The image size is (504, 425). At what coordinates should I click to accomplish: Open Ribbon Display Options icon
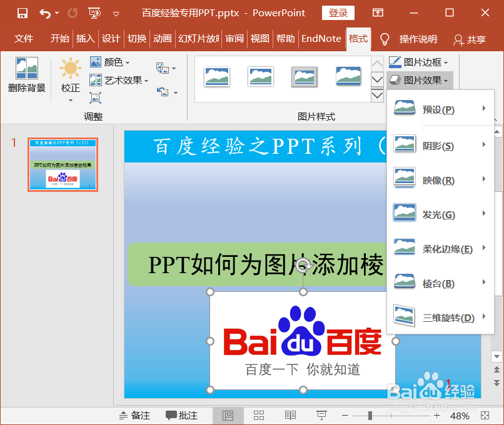point(378,13)
